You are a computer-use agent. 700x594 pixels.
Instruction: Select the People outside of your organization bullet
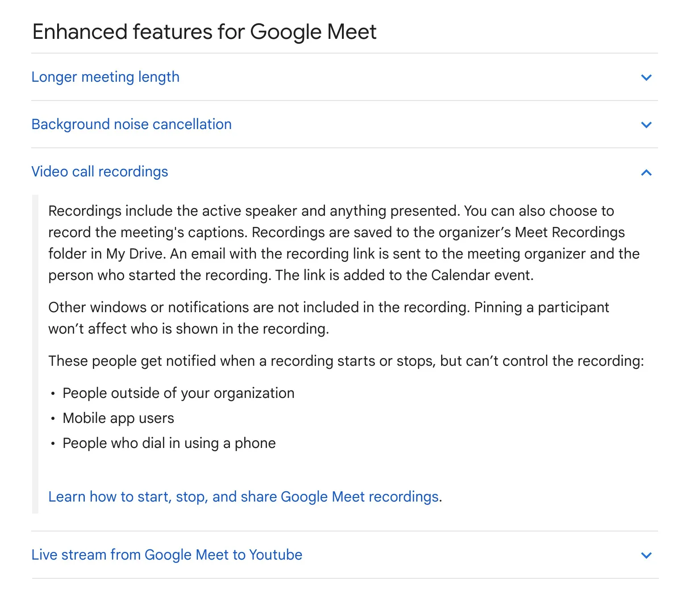(178, 393)
